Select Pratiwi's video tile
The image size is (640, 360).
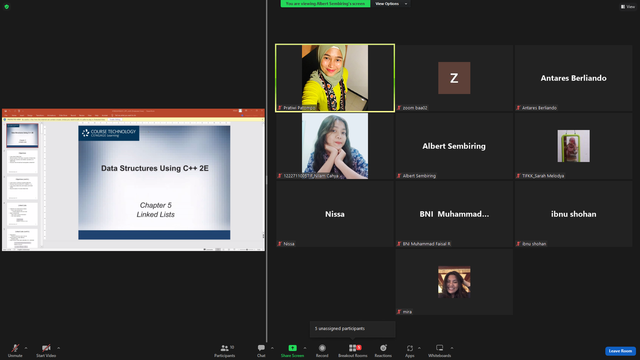[x=335, y=78]
